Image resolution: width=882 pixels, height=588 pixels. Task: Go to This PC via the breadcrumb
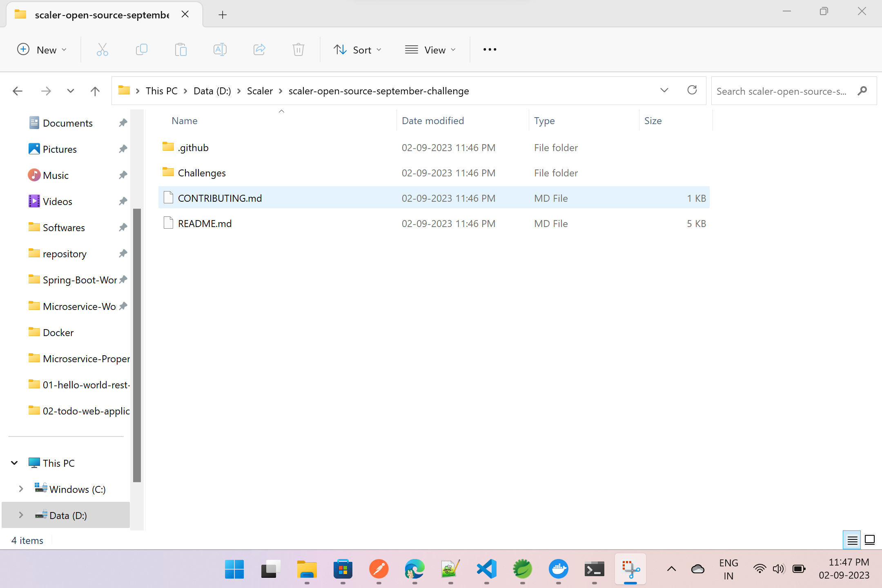[161, 91]
